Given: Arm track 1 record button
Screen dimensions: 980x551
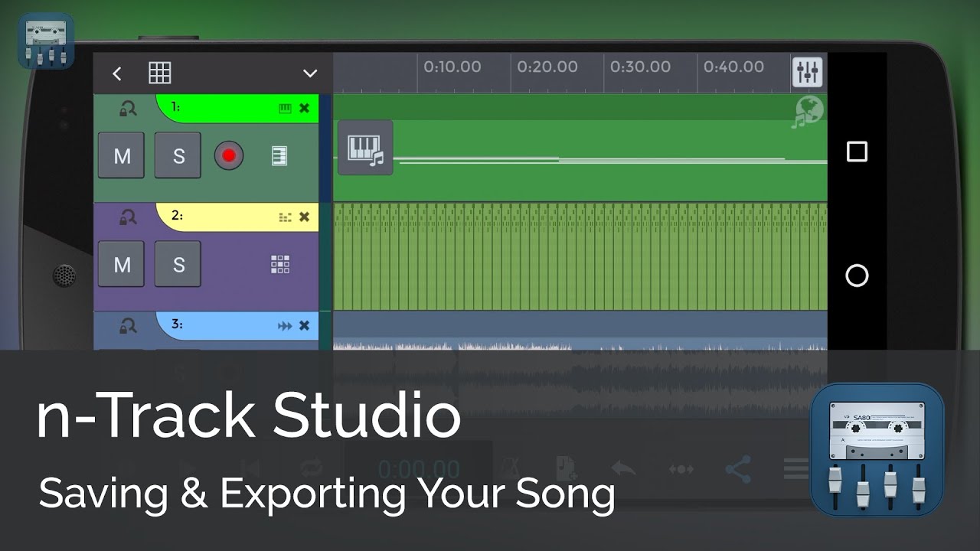Looking at the screenshot, I should (x=228, y=155).
